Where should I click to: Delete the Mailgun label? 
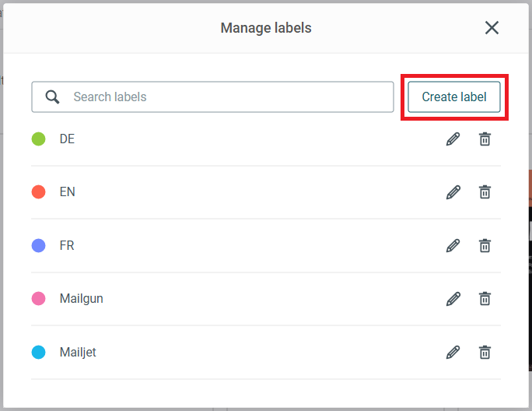pyautogui.click(x=485, y=299)
